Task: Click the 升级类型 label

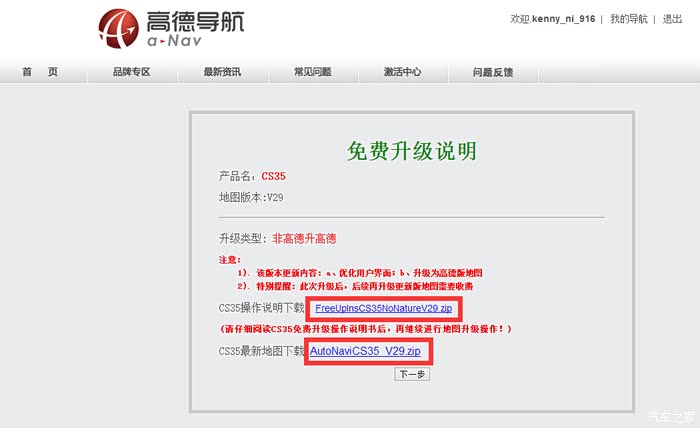Action: (x=243, y=238)
